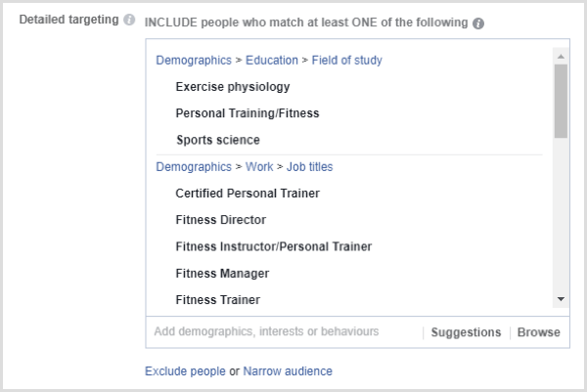Image resolution: width=587 pixels, height=392 pixels.
Task: Select Personal Training/Fitness item
Action: click(x=247, y=113)
